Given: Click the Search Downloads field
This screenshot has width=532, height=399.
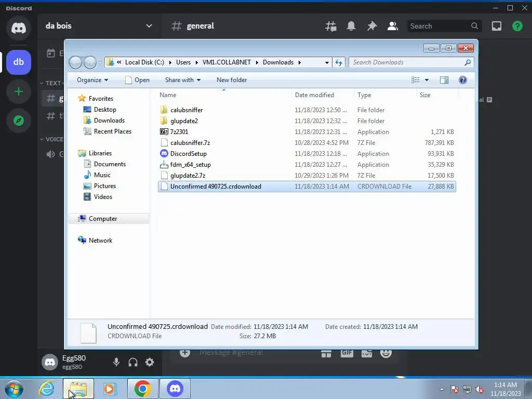Looking at the screenshot, I should click(411, 62).
